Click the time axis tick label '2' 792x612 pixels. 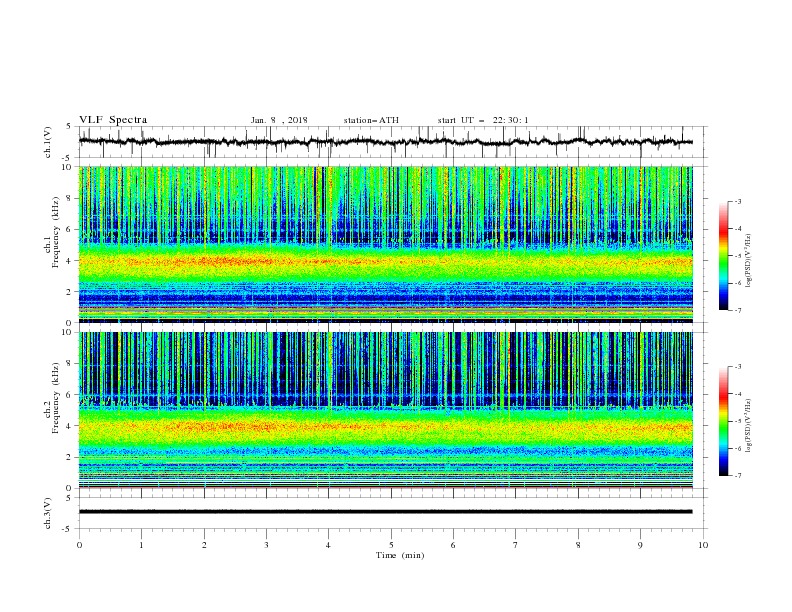click(204, 545)
